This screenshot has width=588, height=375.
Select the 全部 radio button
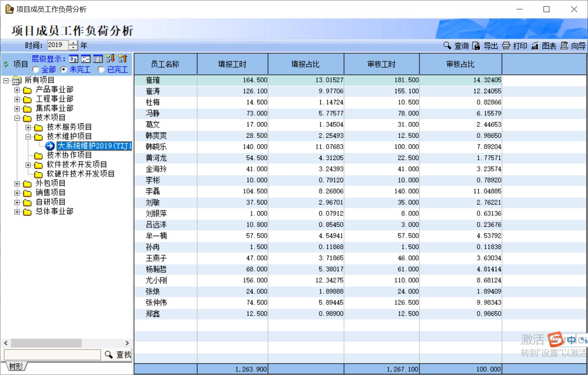tap(36, 70)
